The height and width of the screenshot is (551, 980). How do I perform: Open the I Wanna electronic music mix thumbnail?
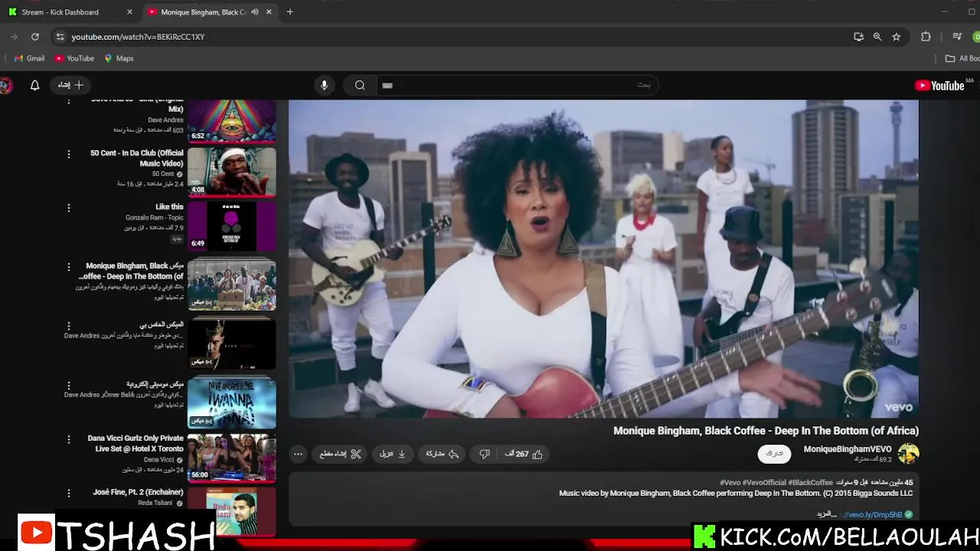(x=232, y=402)
